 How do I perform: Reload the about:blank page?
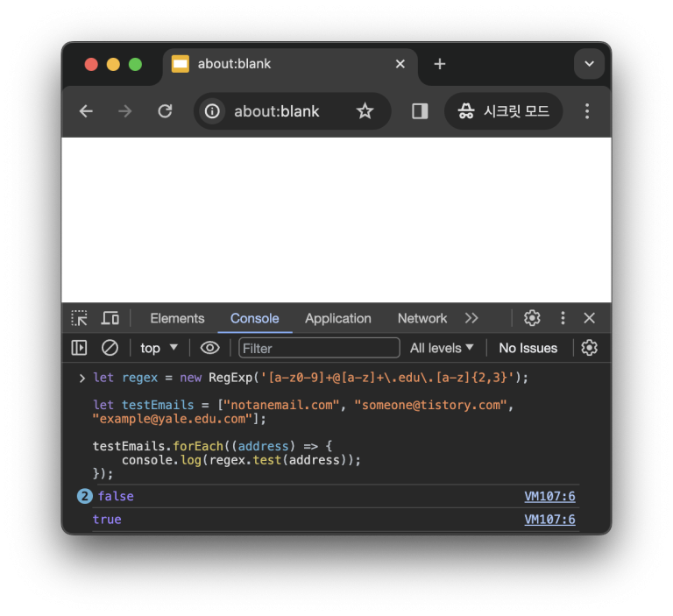tap(165, 111)
